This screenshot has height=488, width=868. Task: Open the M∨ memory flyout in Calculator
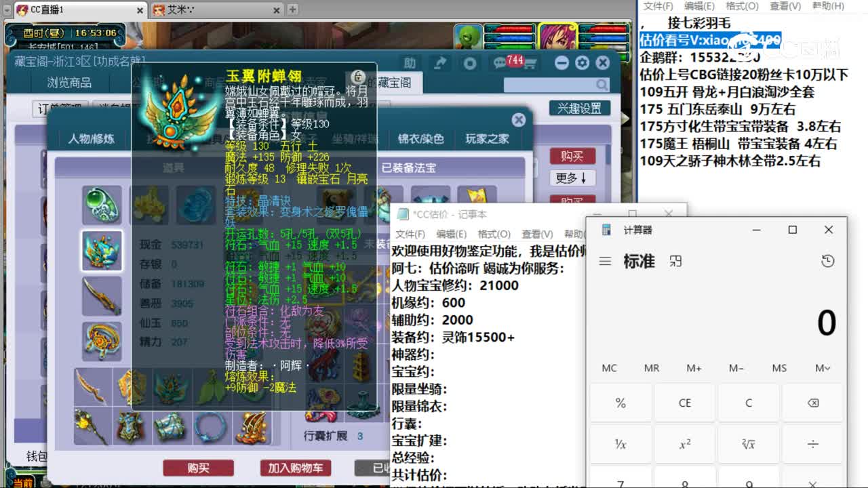pos(821,368)
